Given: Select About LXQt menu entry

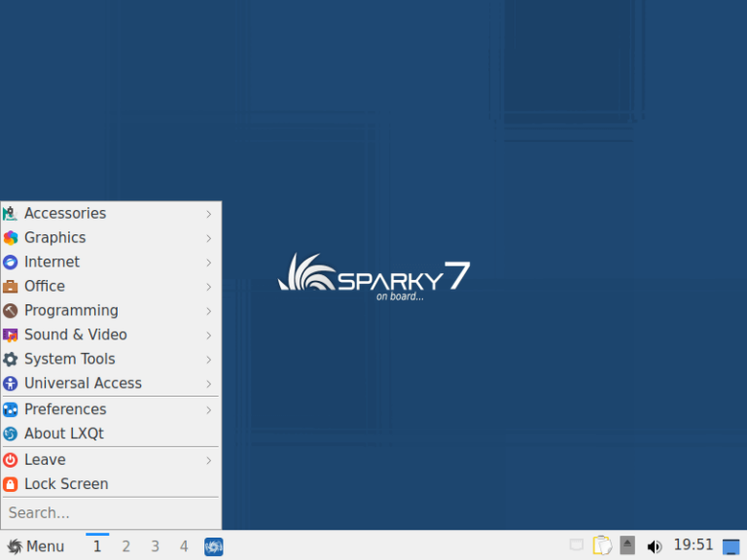Looking at the screenshot, I should [111, 434].
